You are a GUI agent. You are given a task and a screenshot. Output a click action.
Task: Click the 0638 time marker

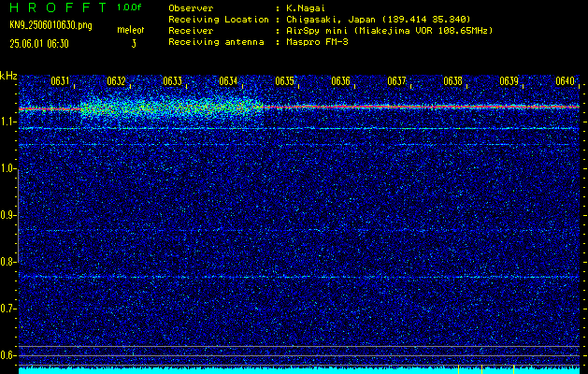tap(452, 81)
